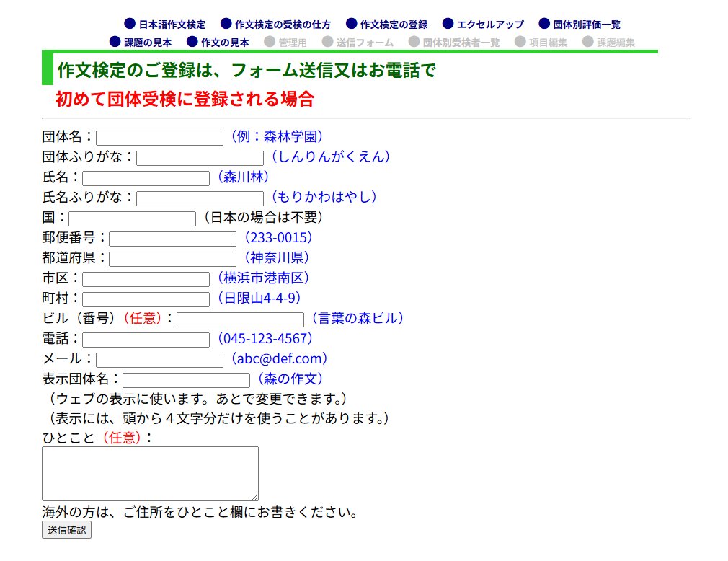Click the 都道府県 text box
The height and width of the screenshot is (561, 728).
coord(172,259)
